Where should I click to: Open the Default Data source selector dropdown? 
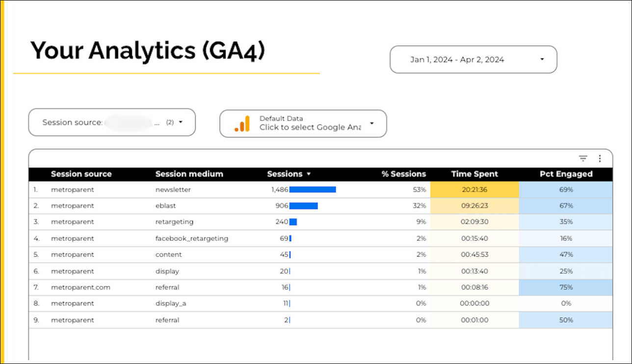click(x=371, y=124)
